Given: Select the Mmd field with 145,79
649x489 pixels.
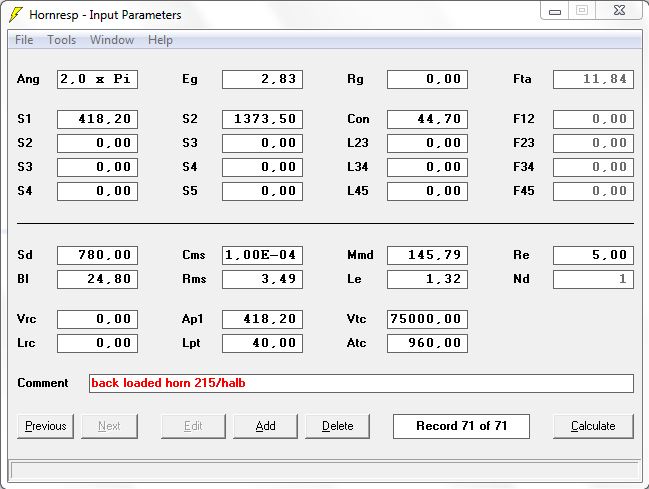Looking at the screenshot, I should coord(427,256).
